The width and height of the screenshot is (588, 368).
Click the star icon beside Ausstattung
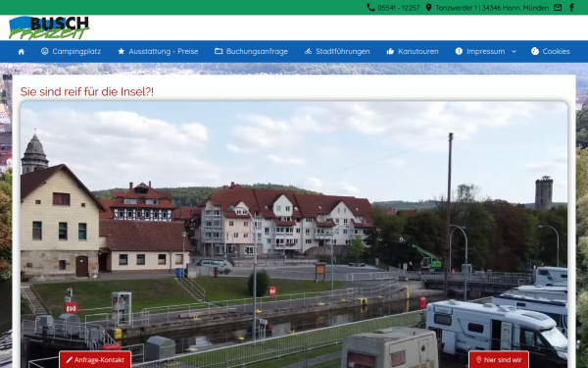pos(121,51)
